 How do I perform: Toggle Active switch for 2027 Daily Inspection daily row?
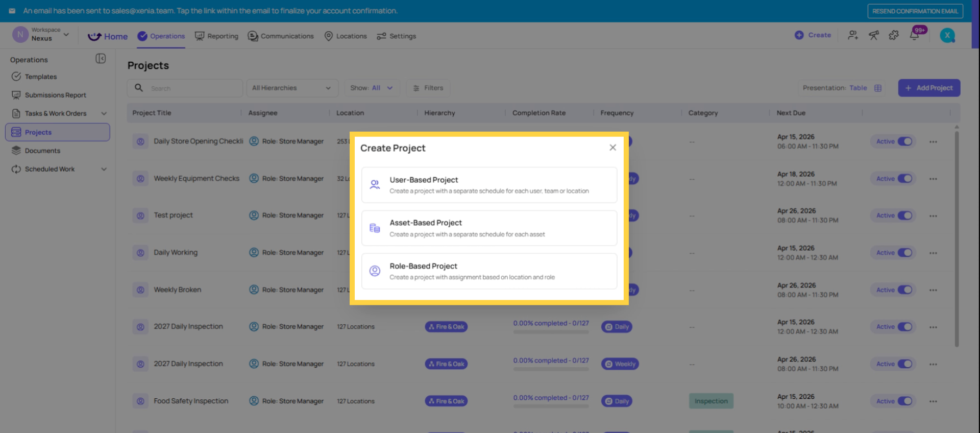[905, 327]
